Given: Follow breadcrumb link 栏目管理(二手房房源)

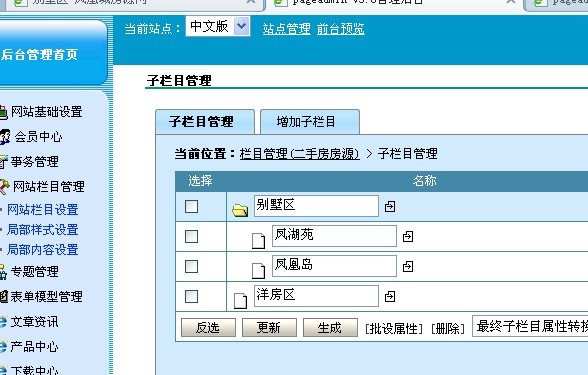Looking at the screenshot, I should [x=300, y=154].
